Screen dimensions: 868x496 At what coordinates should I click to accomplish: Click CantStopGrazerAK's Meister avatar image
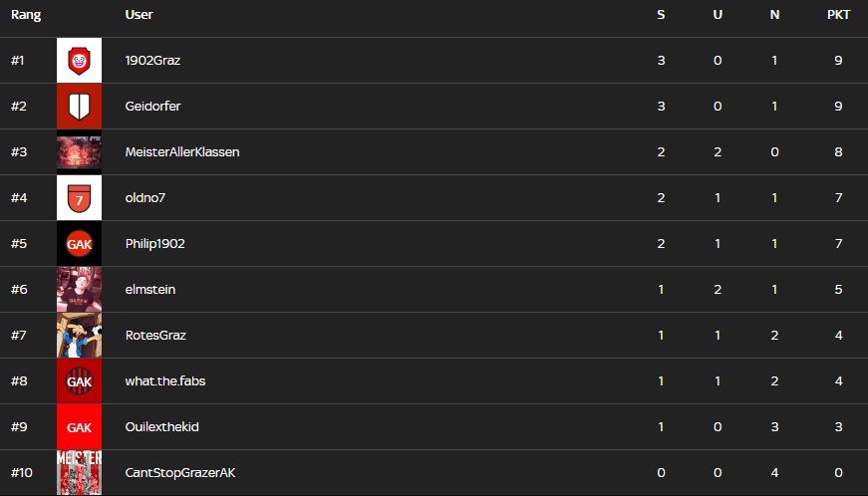pyautogui.click(x=79, y=473)
